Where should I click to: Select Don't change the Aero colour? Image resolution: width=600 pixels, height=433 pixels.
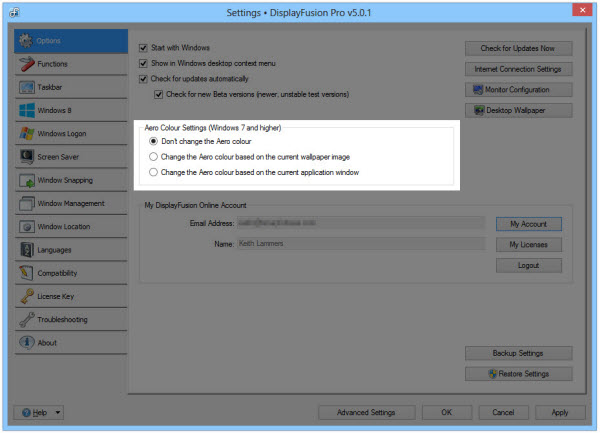pos(153,142)
